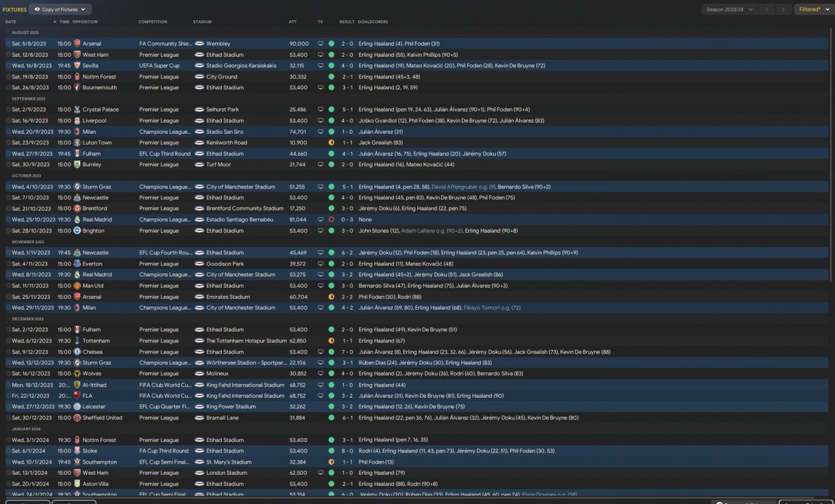Viewport: 835px width, 504px height.
Task: Open the Joško Gvardiol (12) goalscorer link
Action: (384, 121)
